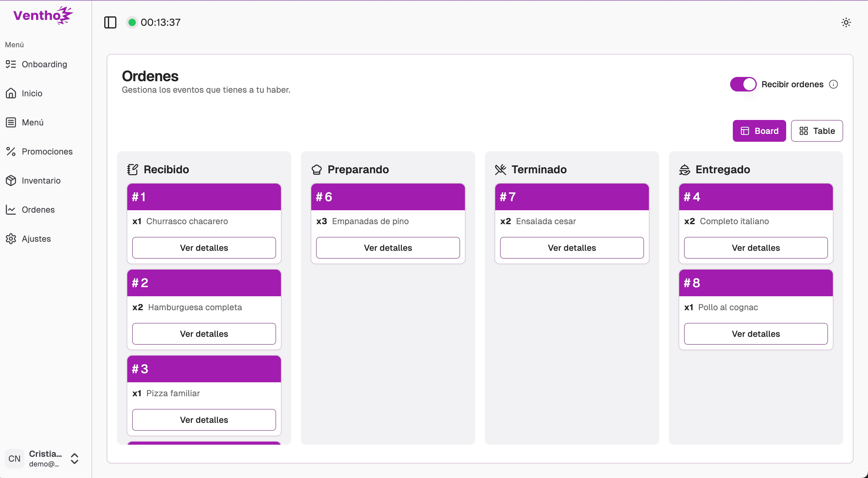The width and height of the screenshot is (868, 478).
Task: Expand the user account switcher chevron
Action: [x=75, y=459]
